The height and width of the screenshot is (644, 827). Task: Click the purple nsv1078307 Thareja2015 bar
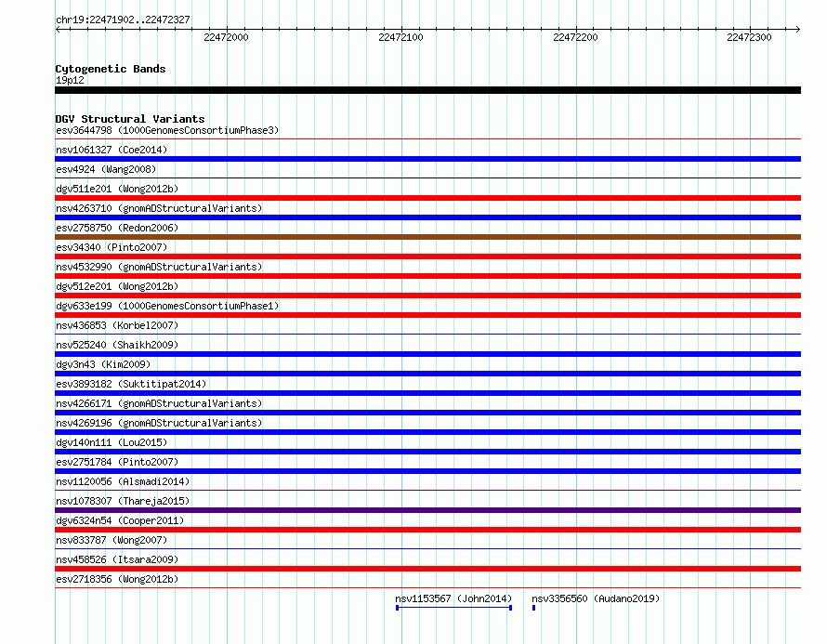pos(427,510)
